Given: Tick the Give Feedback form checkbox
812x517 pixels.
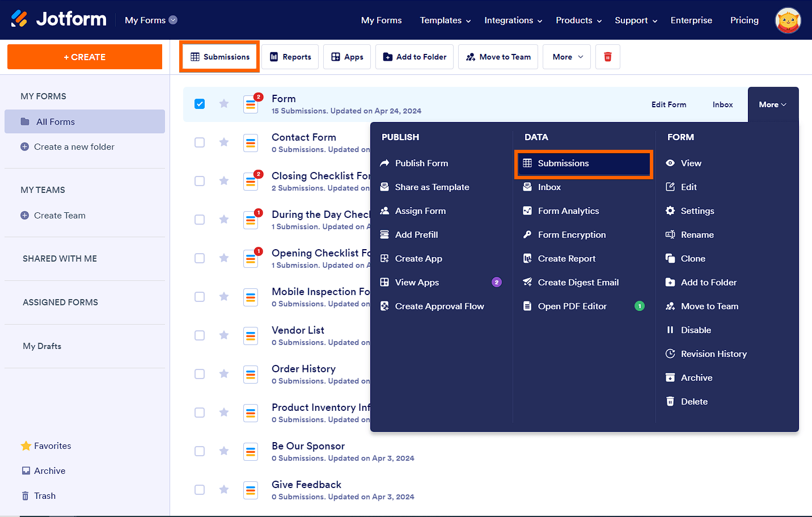Looking at the screenshot, I should pyautogui.click(x=200, y=490).
